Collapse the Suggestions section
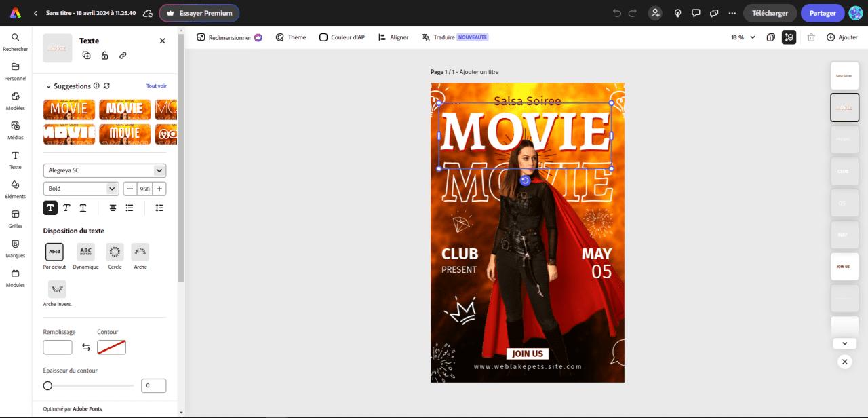The width and height of the screenshot is (868, 418). [49, 86]
